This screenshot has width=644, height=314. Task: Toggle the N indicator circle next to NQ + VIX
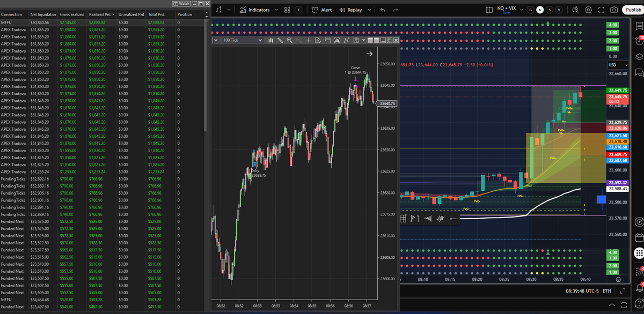540,9
